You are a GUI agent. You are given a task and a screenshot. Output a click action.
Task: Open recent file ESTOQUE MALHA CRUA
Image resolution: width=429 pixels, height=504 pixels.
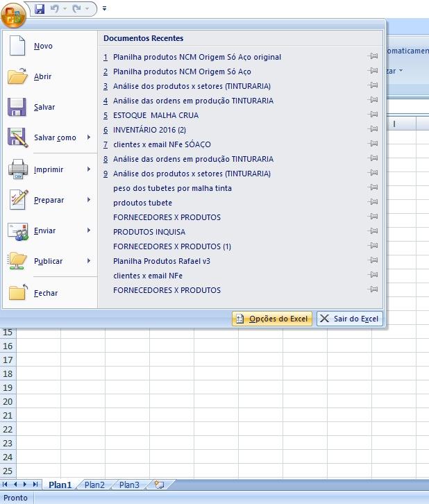pyautogui.click(x=155, y=115)
